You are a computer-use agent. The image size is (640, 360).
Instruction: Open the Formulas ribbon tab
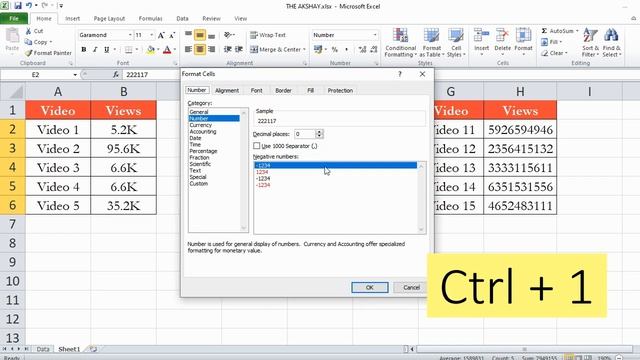coord(150,19)
